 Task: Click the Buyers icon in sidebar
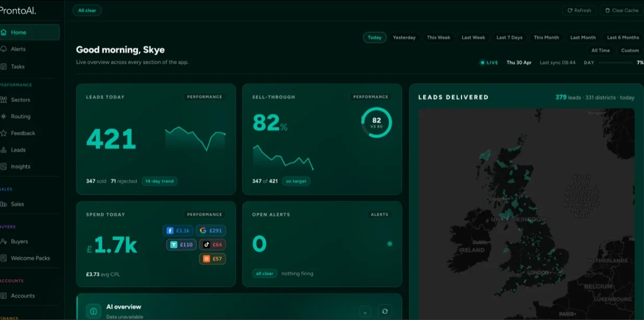click(x=4, y=242)
